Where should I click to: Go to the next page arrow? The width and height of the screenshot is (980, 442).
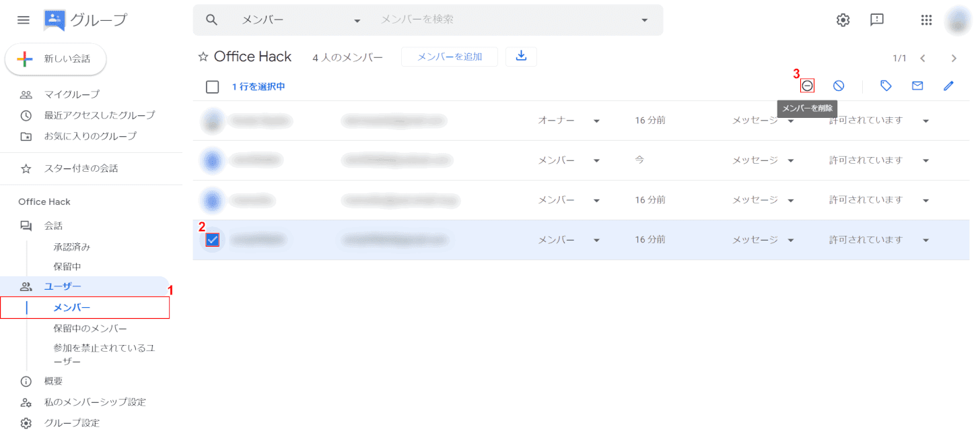(954, 58)
